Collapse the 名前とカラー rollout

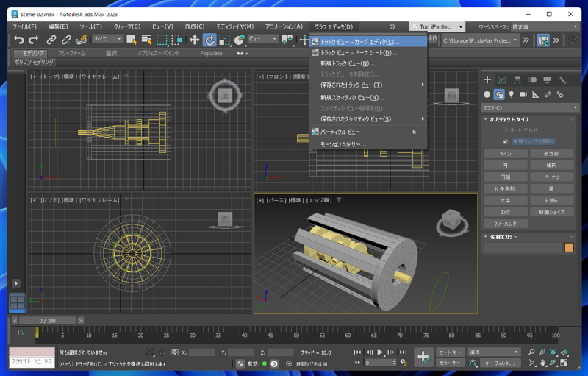click(503, 237)
